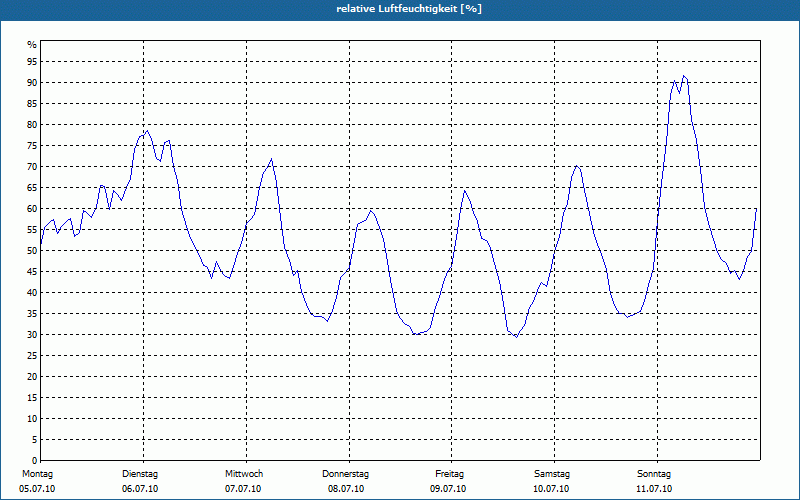Screen dimensions: 800x500
Task: Click the 10 value on the y-axis
Action: pyautogui.click(x=32, y=419)
